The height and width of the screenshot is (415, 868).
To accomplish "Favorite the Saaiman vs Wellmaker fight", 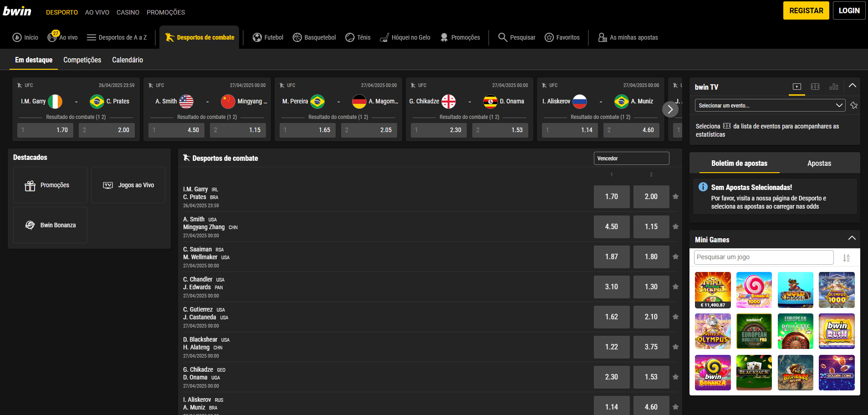I will (676, 257).
